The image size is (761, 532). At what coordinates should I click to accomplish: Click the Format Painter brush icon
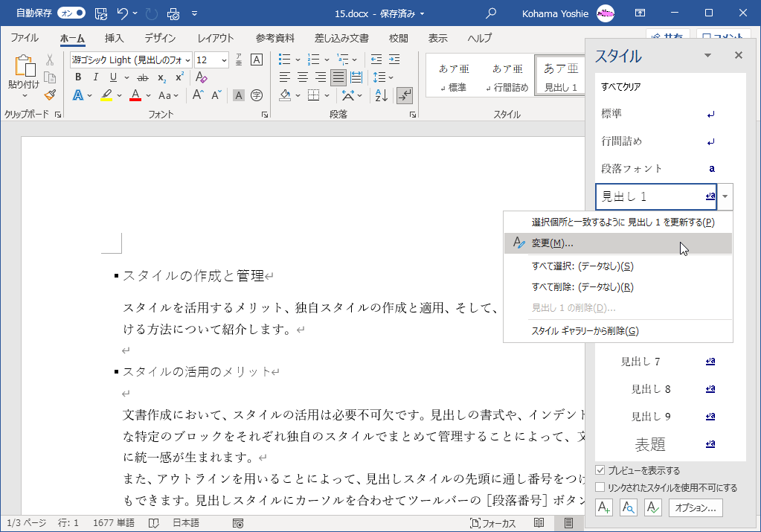50,94
